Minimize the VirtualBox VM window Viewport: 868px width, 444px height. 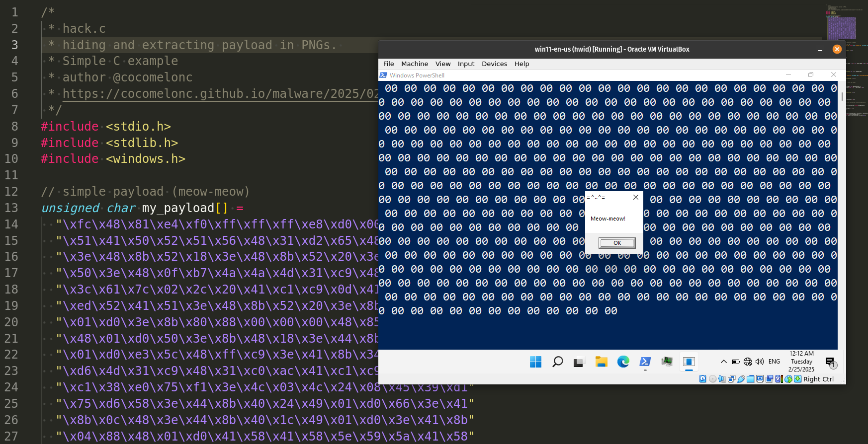click(x=820, y=50)
